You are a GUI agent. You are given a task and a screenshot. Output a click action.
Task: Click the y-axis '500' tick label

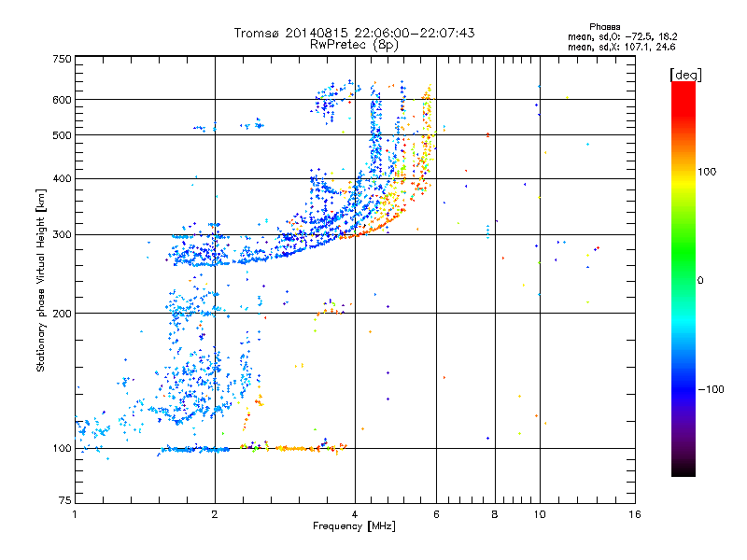63,135
